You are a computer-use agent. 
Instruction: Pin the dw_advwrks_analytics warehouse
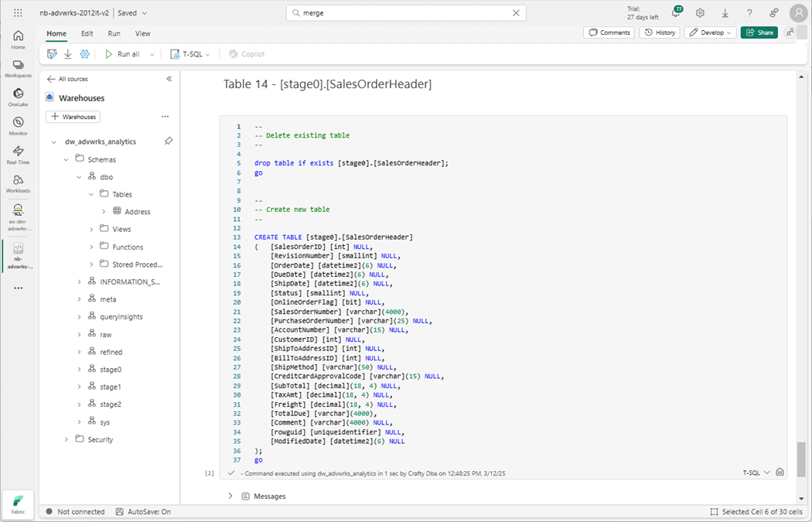point(169,142)
